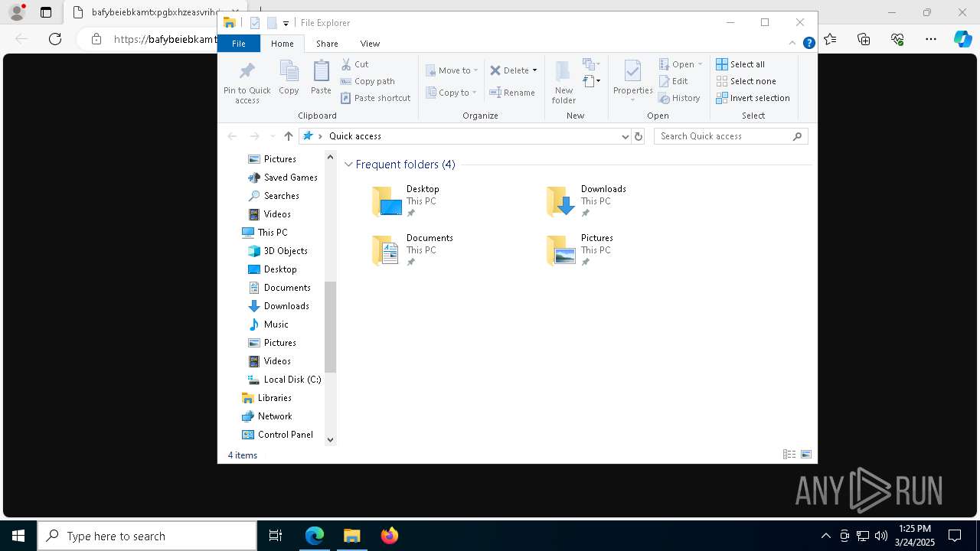This screenshot has height=551, width=980.
Task: Select This PC in navigation pane
Action: pyautogui.click(x=265, y=233)
